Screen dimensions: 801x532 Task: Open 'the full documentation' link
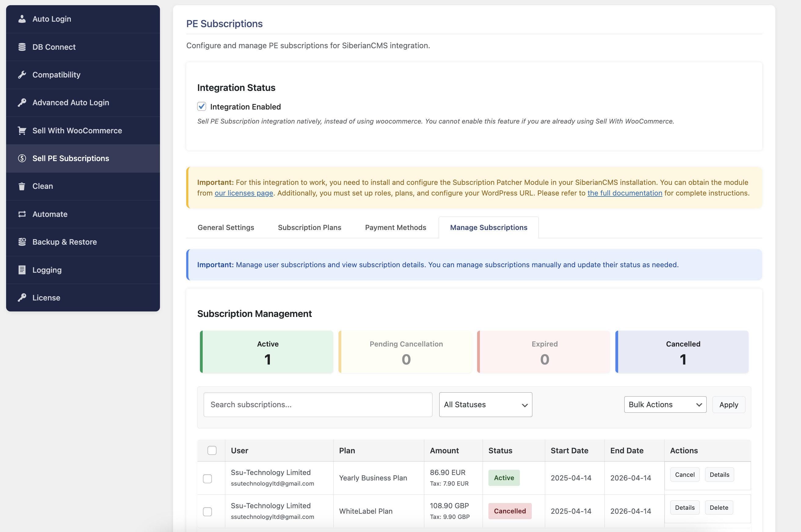coord(625,193)
